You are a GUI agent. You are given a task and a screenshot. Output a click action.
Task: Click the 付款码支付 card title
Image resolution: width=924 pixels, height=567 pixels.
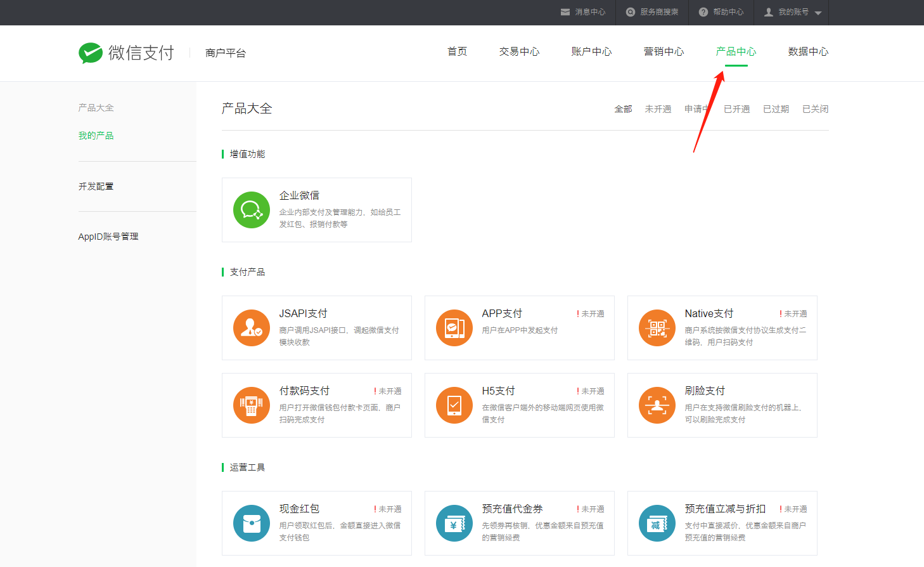coord(304,391)
